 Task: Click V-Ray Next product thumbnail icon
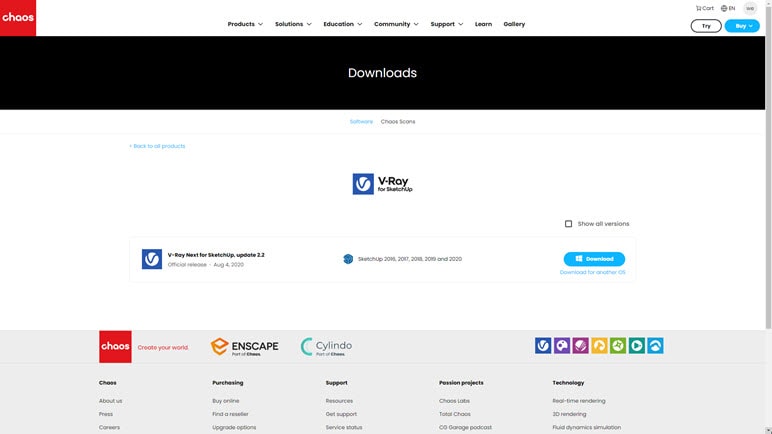point(152,259)
